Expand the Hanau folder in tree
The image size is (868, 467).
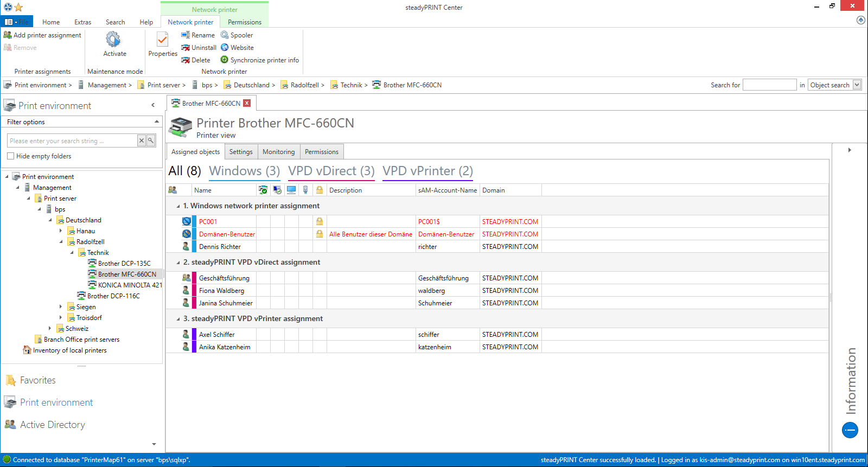(61, 231)
